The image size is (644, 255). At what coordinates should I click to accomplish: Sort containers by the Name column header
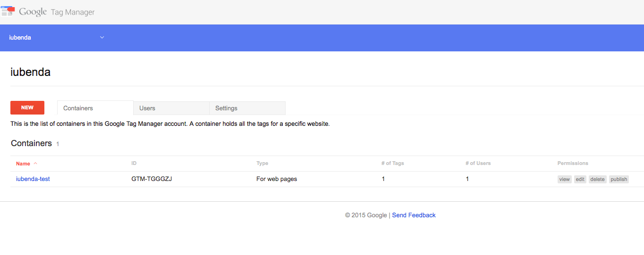(x=23, y=164)
